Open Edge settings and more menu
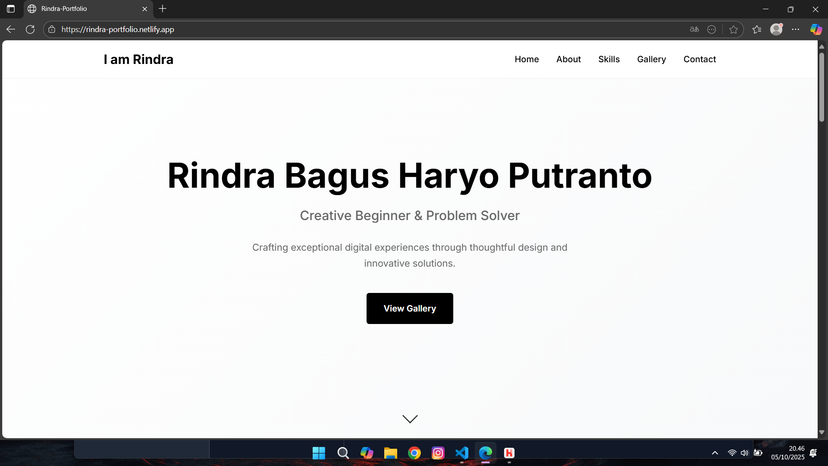This screenshot has height=466, width=828. (x=795, y=30)
